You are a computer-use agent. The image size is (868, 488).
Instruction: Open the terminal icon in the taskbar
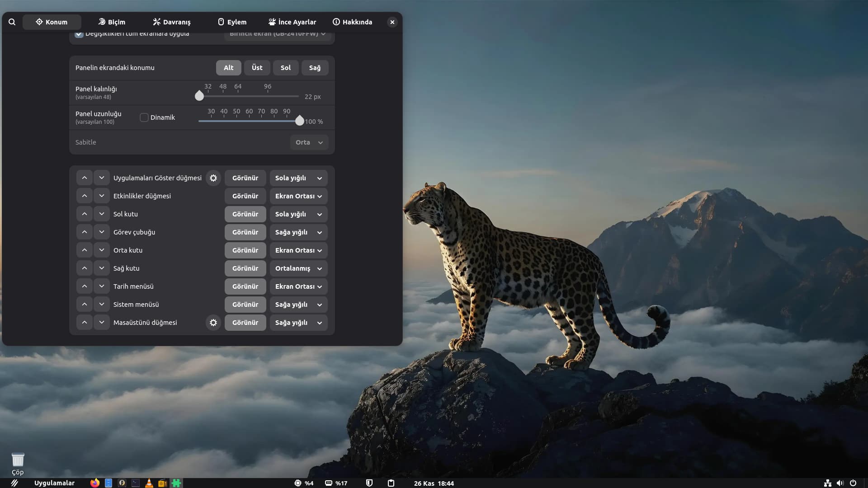pos(135,483)
